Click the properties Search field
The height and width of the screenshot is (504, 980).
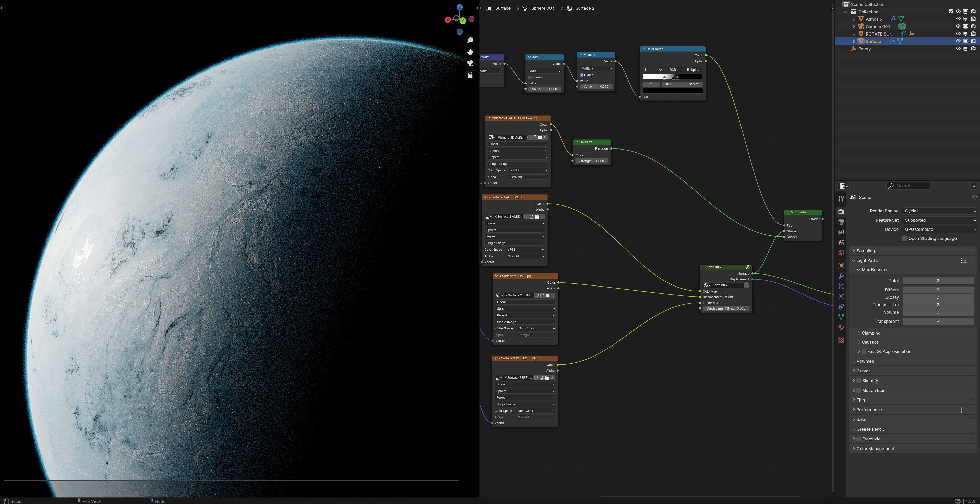coord(909,186)
